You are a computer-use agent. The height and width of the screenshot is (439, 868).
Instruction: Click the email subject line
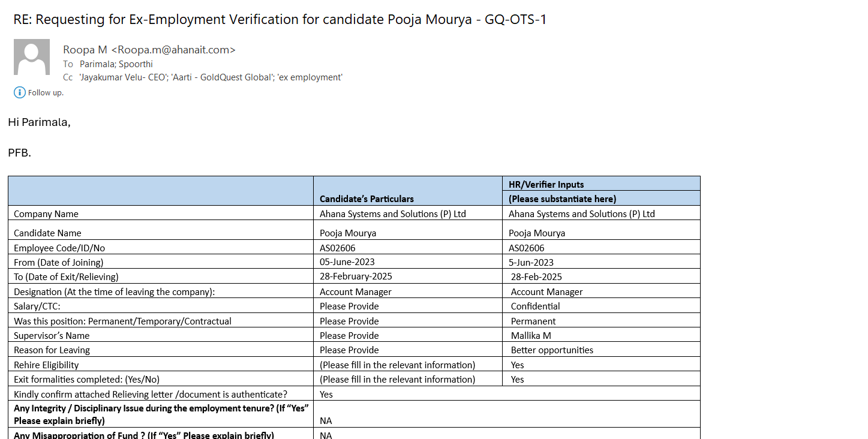point(280,19)
